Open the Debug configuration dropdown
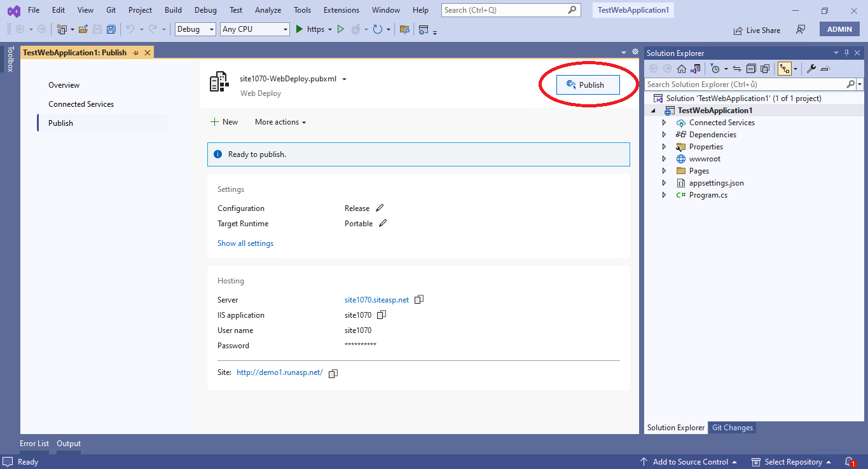Screen dimensions: 868x469 196,29
